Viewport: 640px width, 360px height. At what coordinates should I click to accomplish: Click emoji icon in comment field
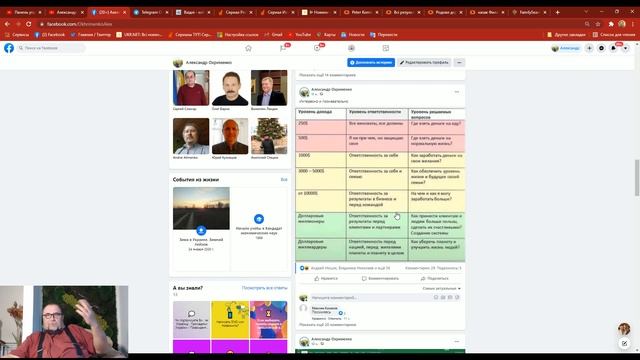pos(436,298)
